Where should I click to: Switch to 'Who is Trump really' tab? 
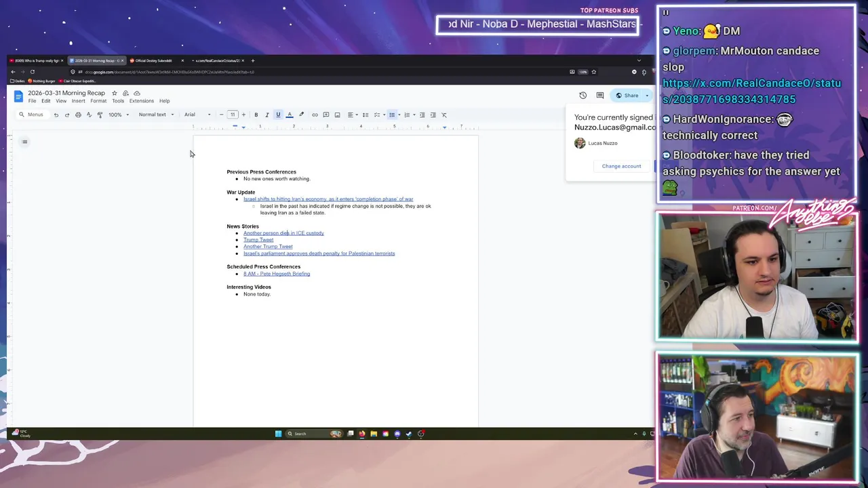(x=35, y=61)
